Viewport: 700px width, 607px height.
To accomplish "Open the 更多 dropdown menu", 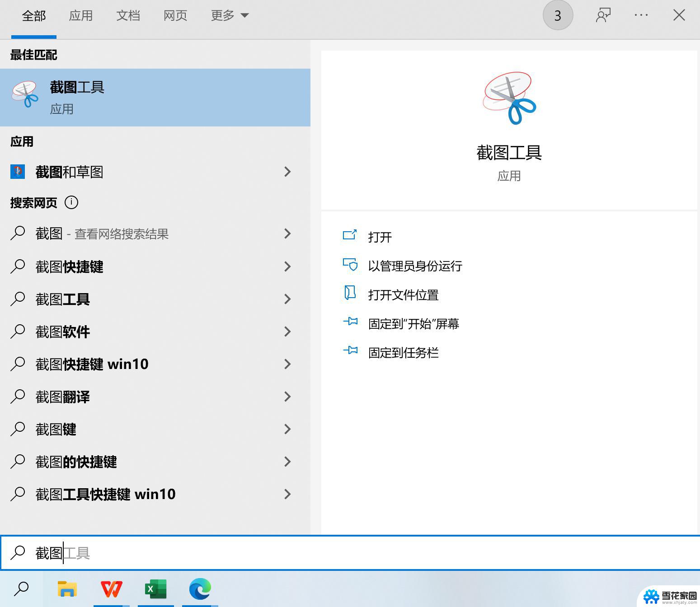I will (x=230, y=16).
